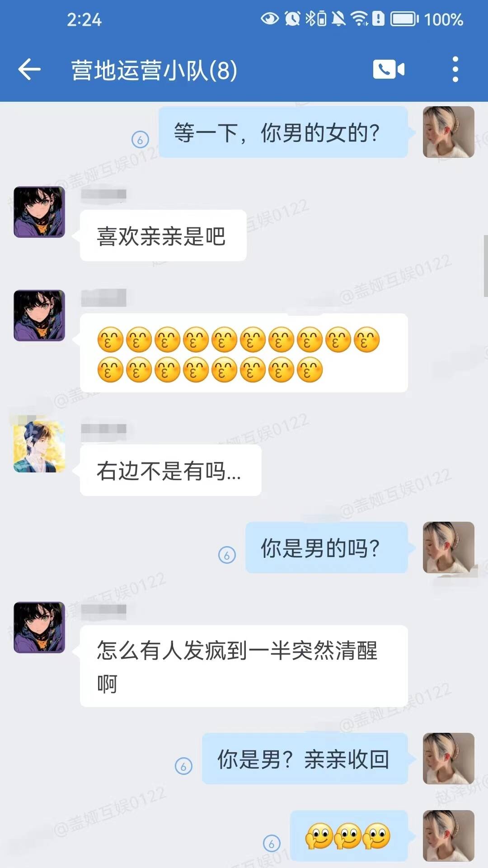488x868 pixels.
Task: Select the message '右边不是有吗...'
Action: point(171,470)
